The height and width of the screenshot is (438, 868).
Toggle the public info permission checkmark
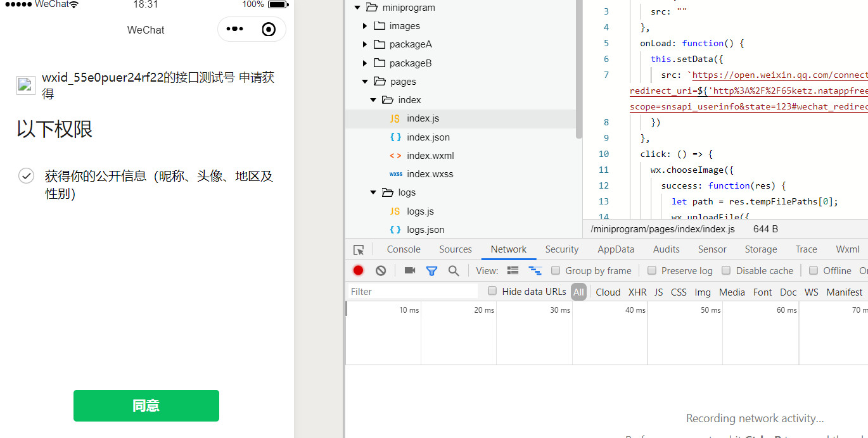pos(26,176)
